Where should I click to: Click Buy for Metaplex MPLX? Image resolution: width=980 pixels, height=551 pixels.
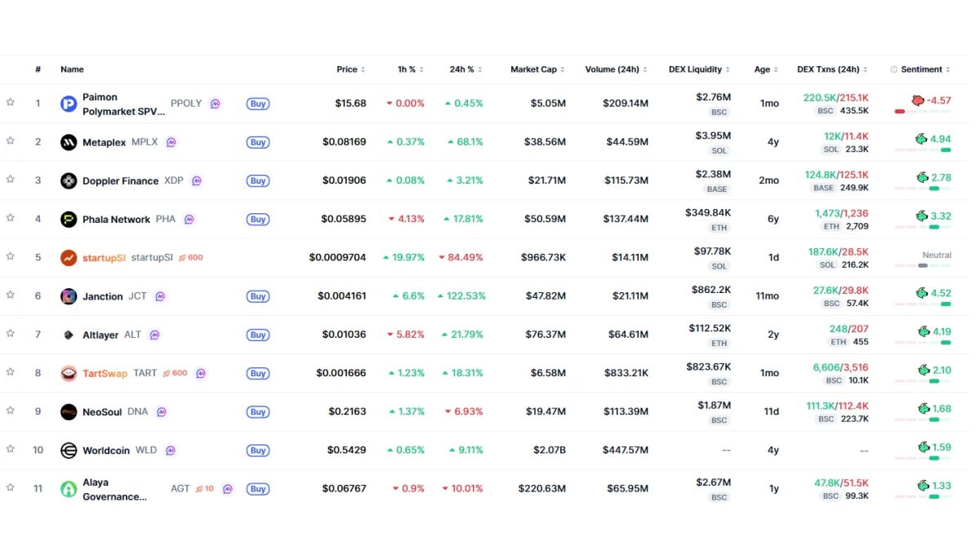(x=258, y=142)
